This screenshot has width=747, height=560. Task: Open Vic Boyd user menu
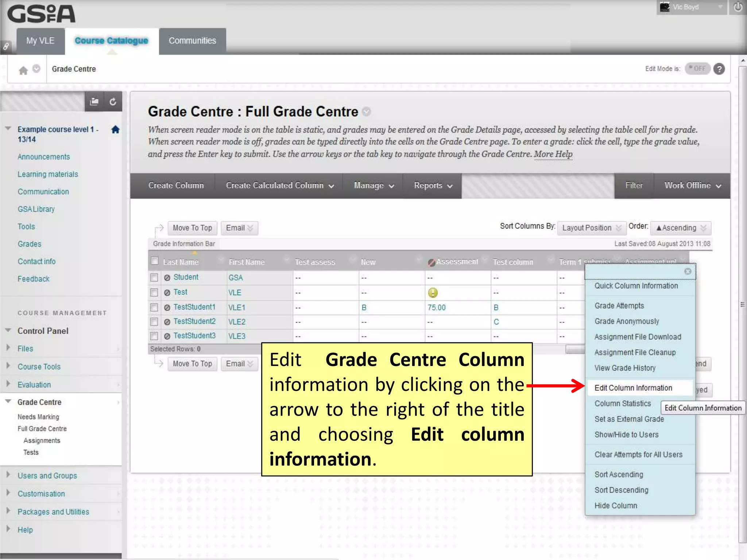click(x=692, y=7)
